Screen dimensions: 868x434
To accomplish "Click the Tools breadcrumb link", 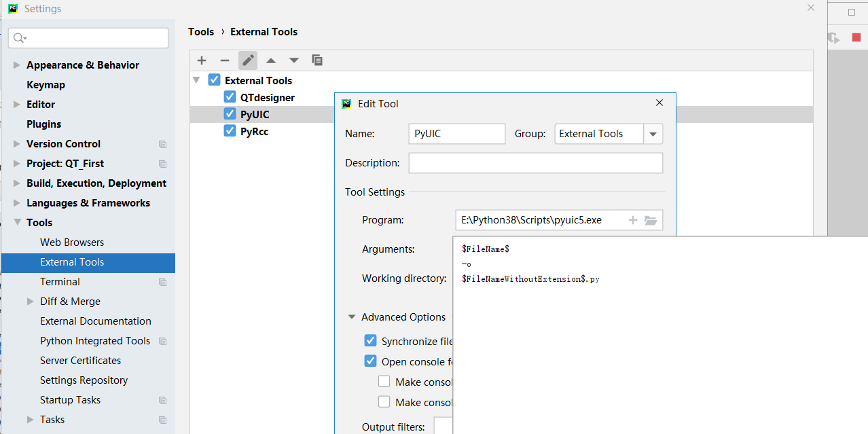I will (x=201, y=32).
